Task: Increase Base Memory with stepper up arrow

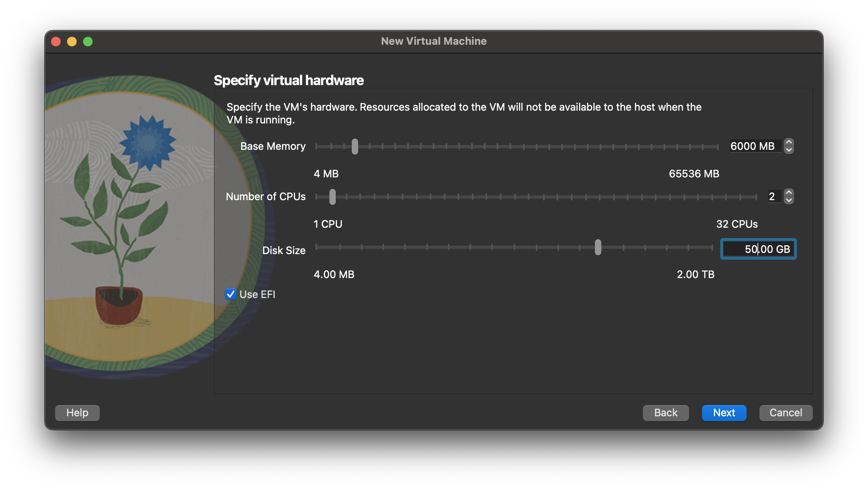Action: pos(789,142)
